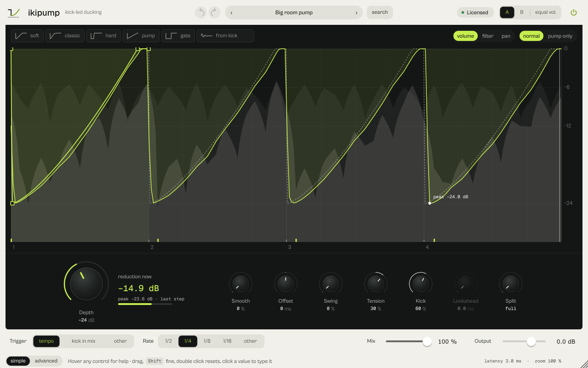
Task: Open other rate options
Action: (x=250, y=341)
